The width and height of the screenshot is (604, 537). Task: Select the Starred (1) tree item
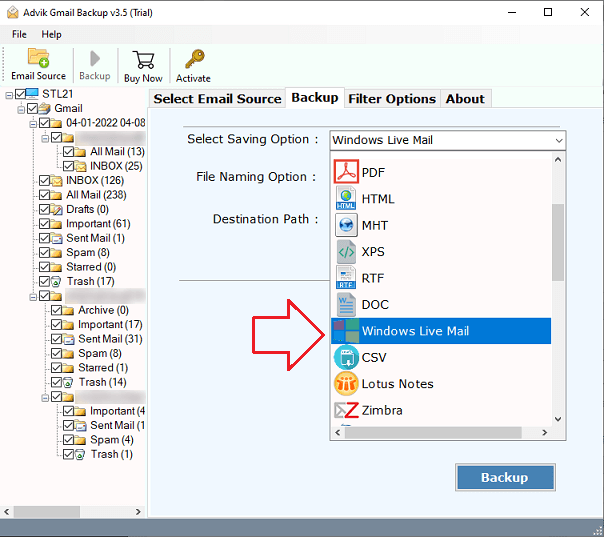click(103, 368)
